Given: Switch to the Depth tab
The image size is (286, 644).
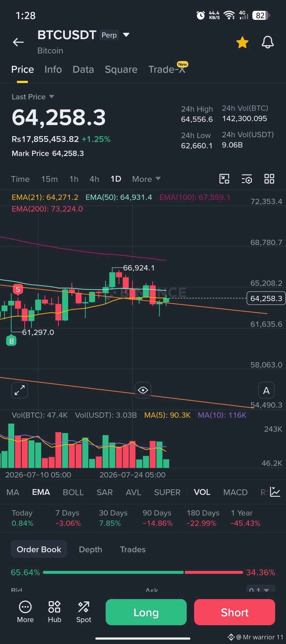Looking at the screenshot, I should (91, 549).
